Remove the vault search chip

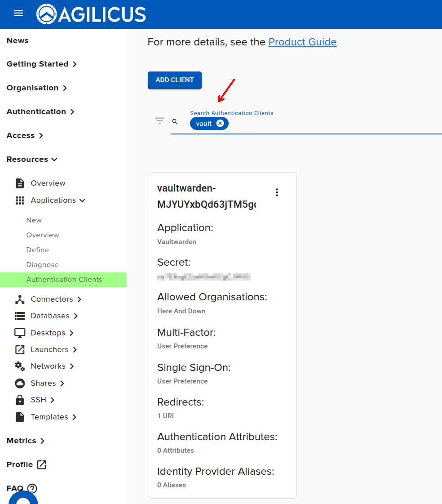220,124
